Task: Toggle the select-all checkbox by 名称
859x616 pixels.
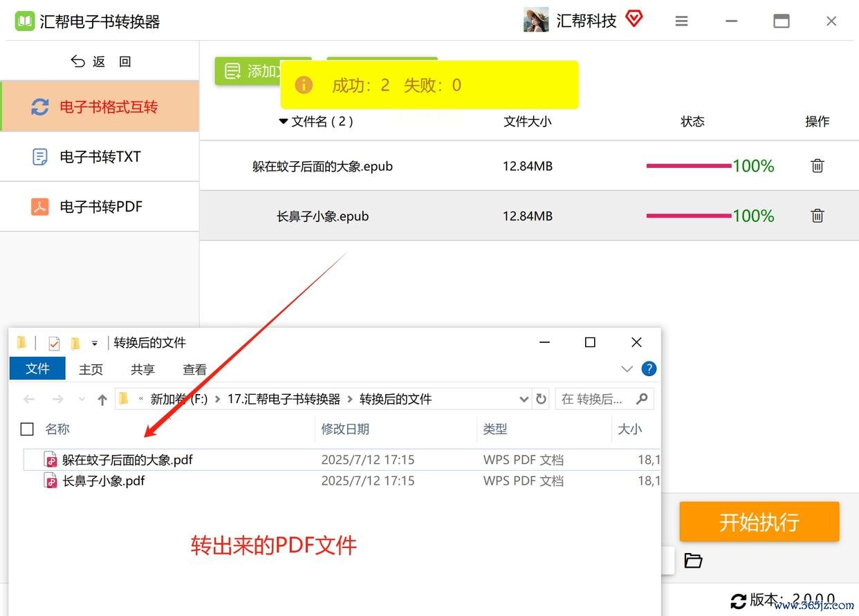Action: pos(27,429)
